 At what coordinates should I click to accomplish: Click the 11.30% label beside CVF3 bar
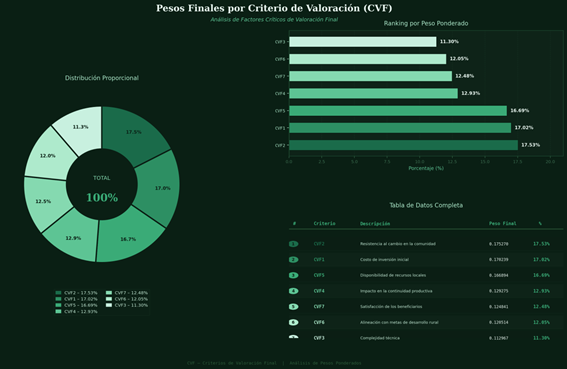point(449,42)
